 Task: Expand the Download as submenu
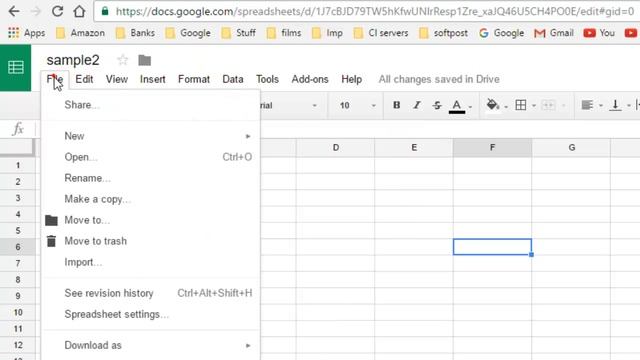[x=150, y=345]
